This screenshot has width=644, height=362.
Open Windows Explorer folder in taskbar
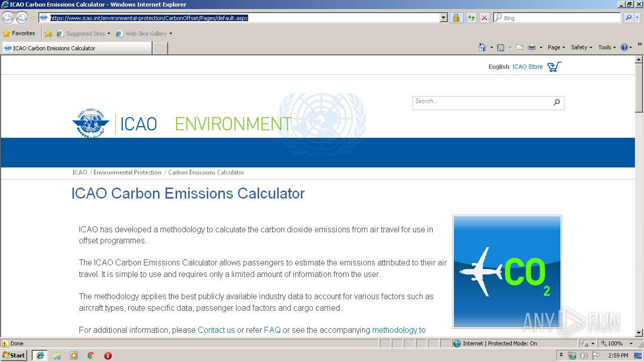[x=57, y=355]
